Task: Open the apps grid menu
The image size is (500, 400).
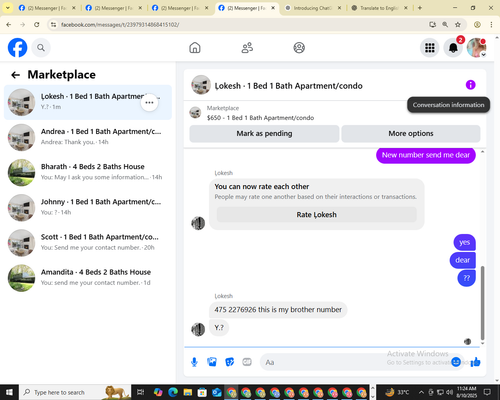Action: [x=430, y=48]
